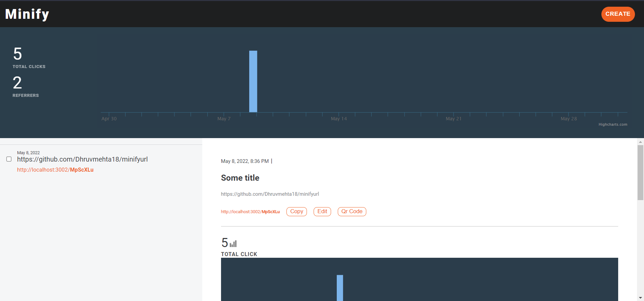Click the blue bar in the lower chart
644x301 pixels.
pos(340,288)
